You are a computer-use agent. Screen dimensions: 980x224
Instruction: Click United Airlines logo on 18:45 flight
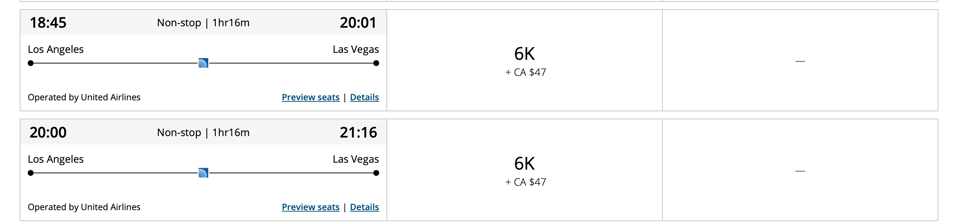pos(203,63)
